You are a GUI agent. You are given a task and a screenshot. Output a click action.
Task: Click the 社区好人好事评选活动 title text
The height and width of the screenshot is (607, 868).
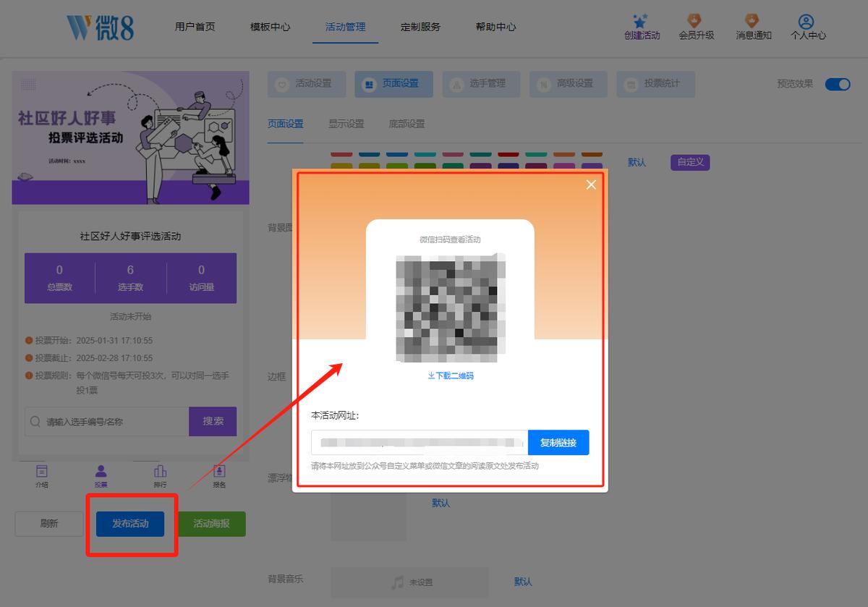pos(130,236)
